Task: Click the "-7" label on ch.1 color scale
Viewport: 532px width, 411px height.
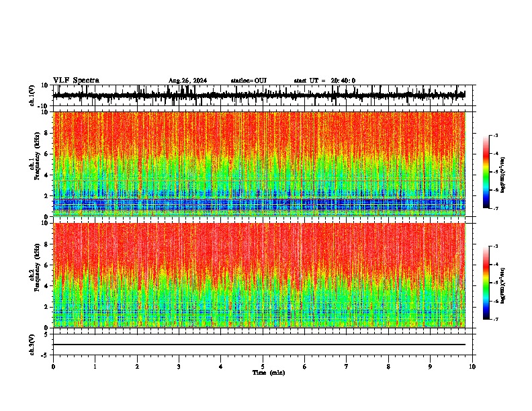Action: (x=496, y=208)
